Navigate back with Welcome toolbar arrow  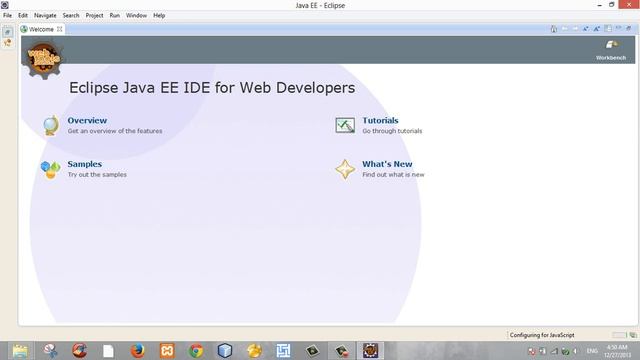[564, 29]
